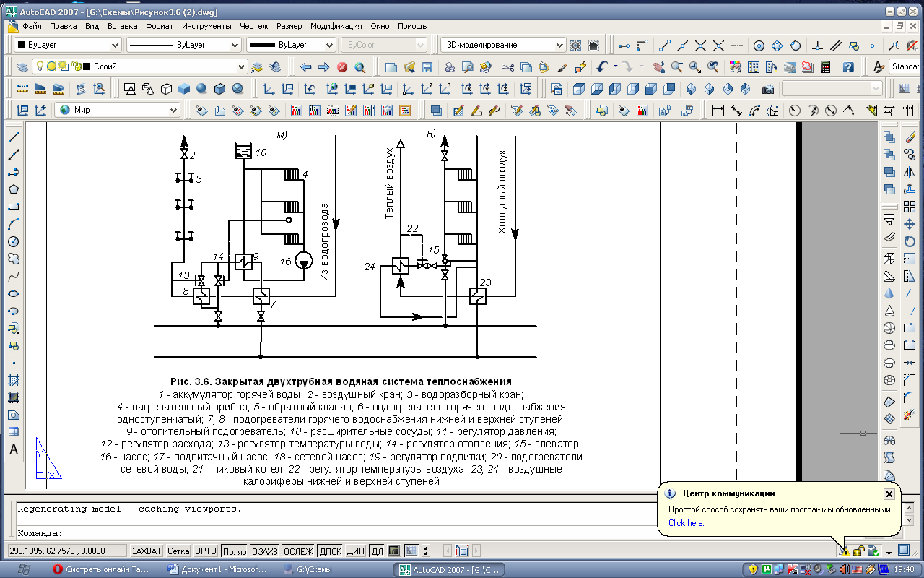The height and width of the screenshot is (578, 924).
Task: Click the Rotate tool in modify toolbar
Action: coord(910,241)
